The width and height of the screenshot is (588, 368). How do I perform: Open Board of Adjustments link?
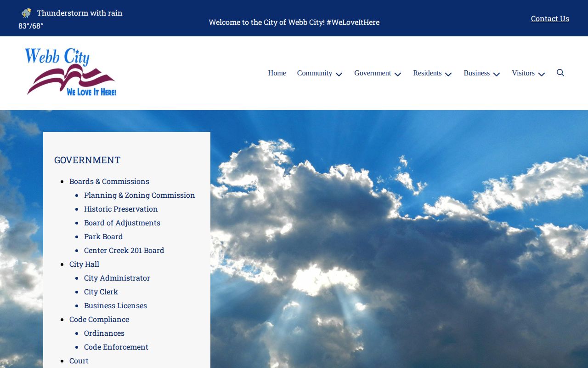tap(122, 223)
